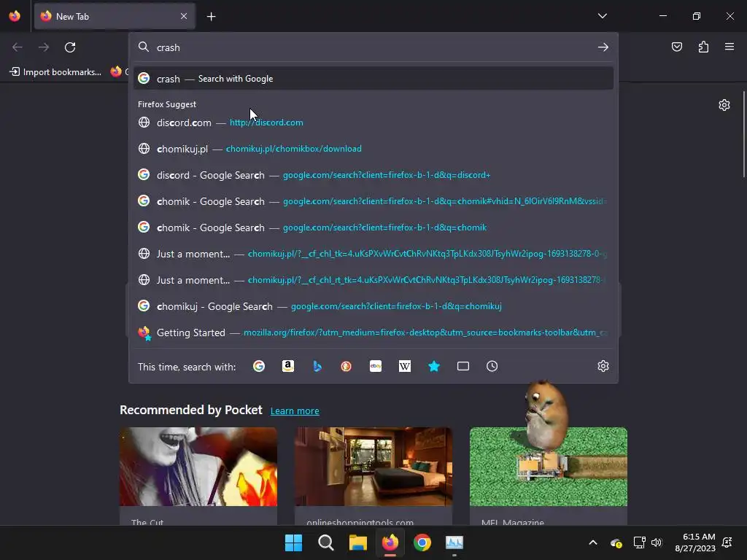This screenshot has width=747, height=560.
Task: Open chomikuj.pl chomikbox download suggestion
Action: [x=373, y=149]
